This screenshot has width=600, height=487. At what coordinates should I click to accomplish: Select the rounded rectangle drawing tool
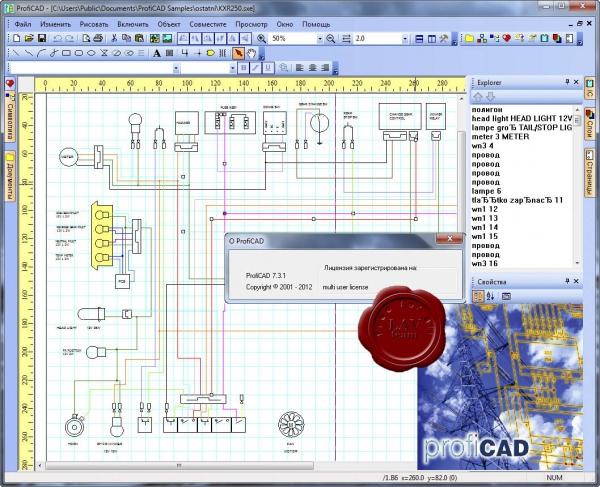[78, 53]
